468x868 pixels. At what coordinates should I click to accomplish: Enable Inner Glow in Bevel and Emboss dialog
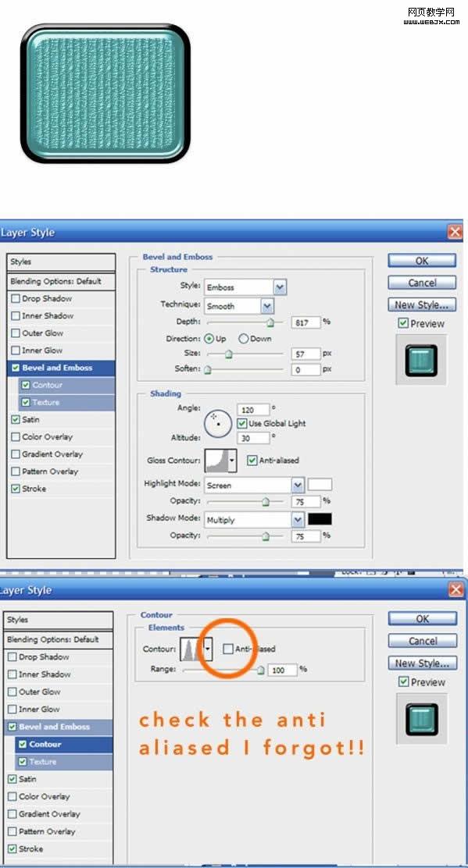[15, 350]
